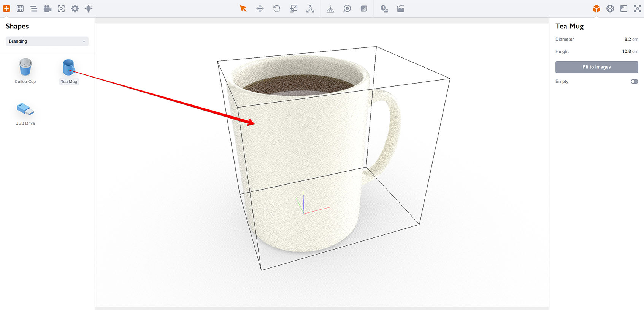
Task: Switch to the orange cube shape properties tab
Action: point(596,8)
